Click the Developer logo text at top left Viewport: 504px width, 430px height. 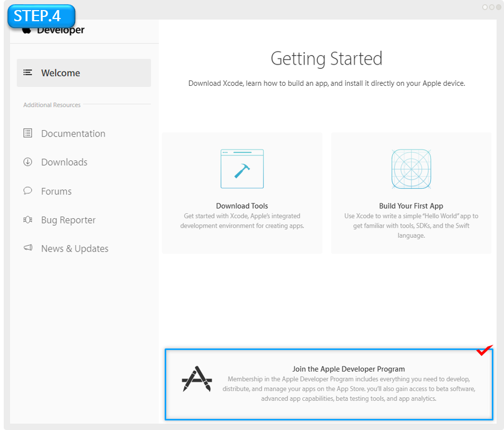click(x=60, y=31)
